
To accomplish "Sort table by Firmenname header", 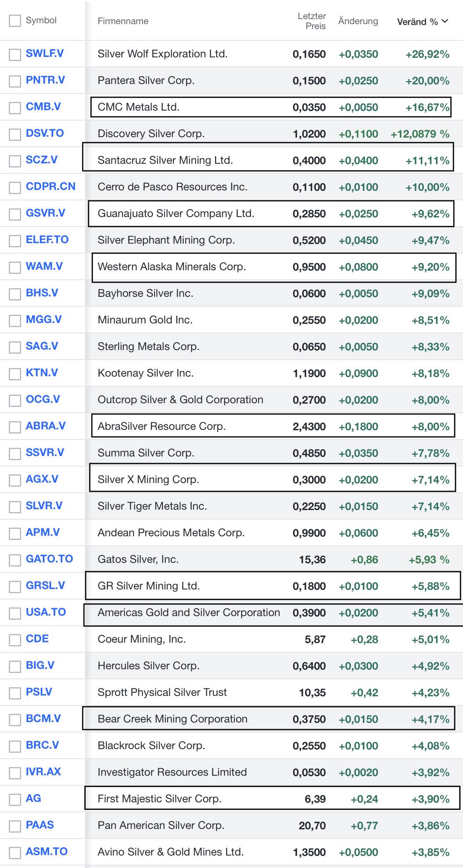I will pos(123,21).
